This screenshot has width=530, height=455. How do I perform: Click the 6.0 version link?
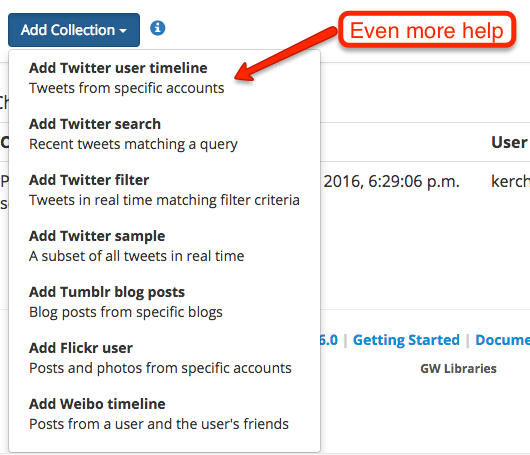[x=329, y=340]
